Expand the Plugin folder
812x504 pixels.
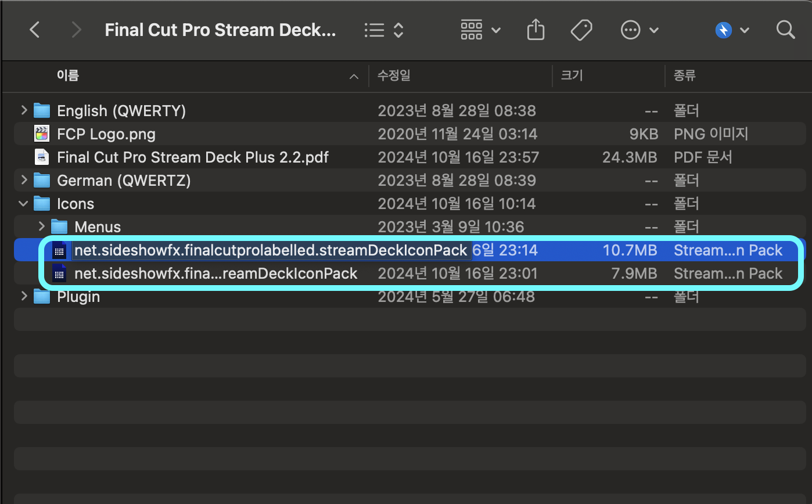(24, 296)
